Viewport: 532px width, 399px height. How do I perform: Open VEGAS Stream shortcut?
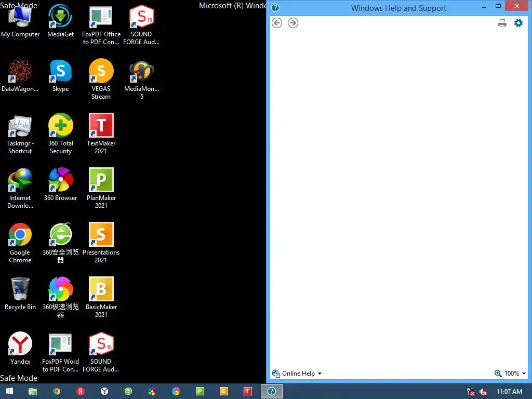click(101, 79)
